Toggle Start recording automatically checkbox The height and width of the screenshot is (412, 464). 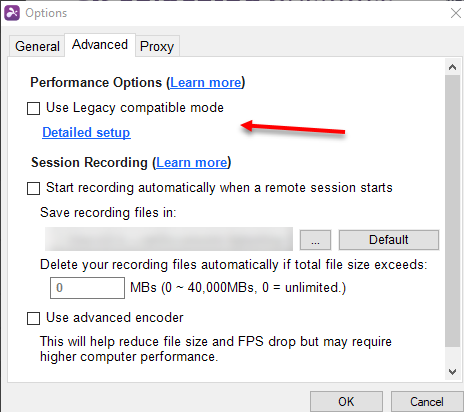(x=33, y=188)
